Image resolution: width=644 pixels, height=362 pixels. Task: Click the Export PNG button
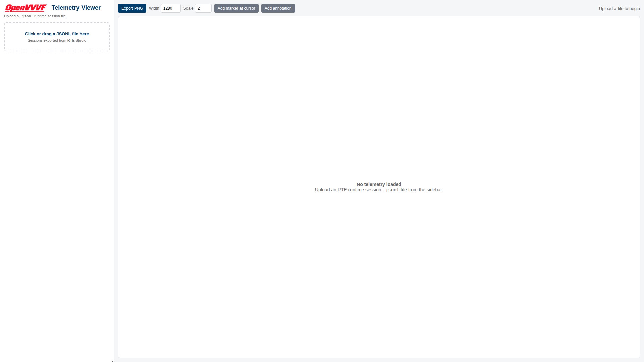[x=132, y=8]
